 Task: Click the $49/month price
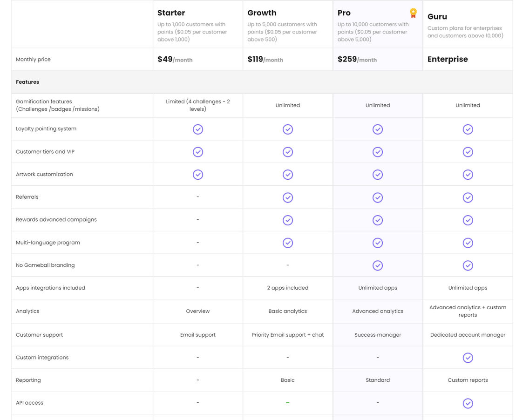click(175, 59)
